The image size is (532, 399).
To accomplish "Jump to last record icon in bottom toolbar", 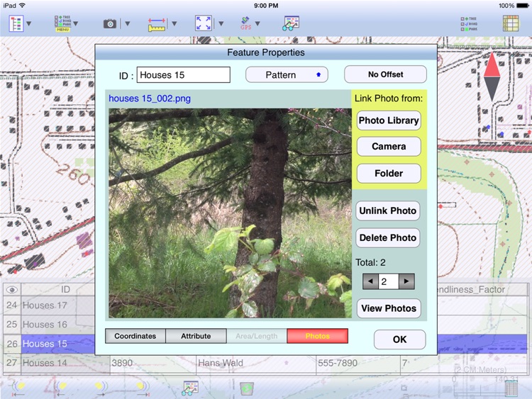I will pos(143,389).
